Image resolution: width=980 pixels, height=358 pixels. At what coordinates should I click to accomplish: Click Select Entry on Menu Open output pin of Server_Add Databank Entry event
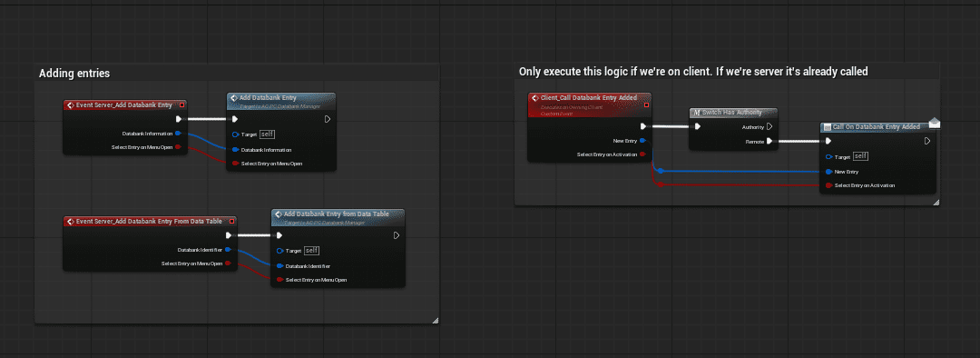pos(178,147)
